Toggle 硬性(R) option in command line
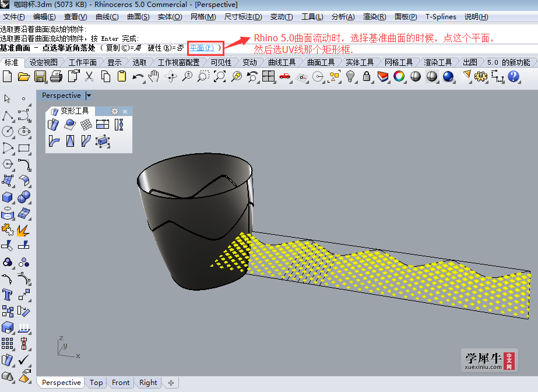This screenshot has width=538, height=392. pyautogui.click(x=166, y=48)
